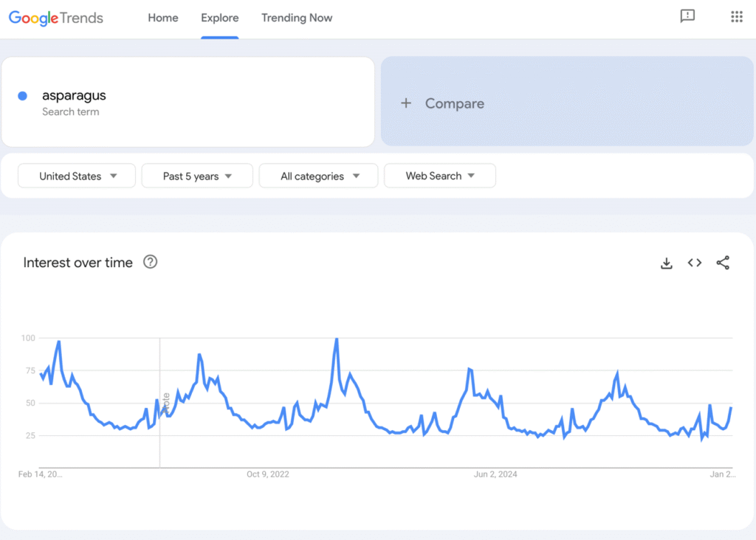Open the Explore tab
Image resolution: width=756 pixels, height=540 pixels.
(x=219, y=18)
